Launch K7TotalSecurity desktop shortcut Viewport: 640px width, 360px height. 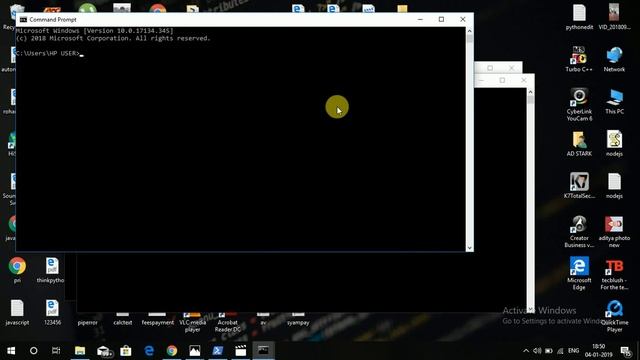(579, 186)
